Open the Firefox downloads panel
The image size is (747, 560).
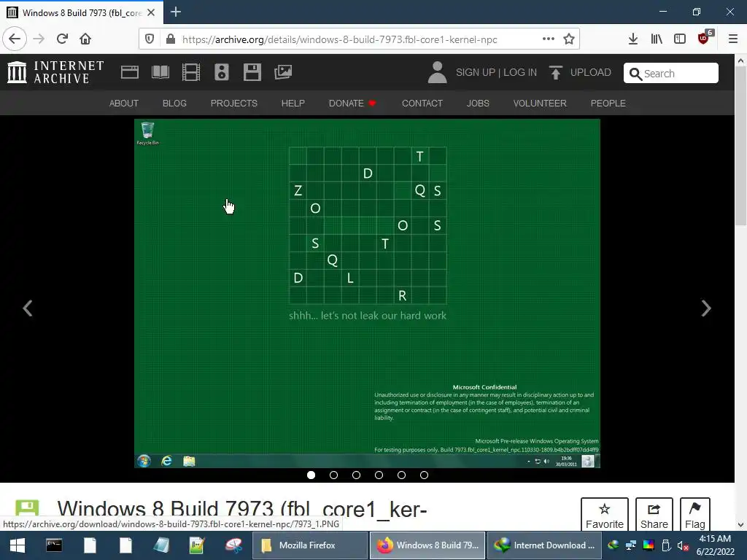click(633, 39)
